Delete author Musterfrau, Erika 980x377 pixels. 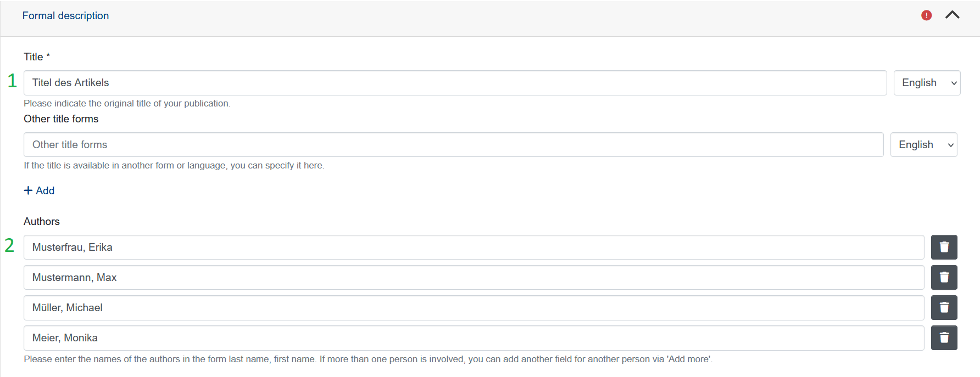(x=944, y=247)
